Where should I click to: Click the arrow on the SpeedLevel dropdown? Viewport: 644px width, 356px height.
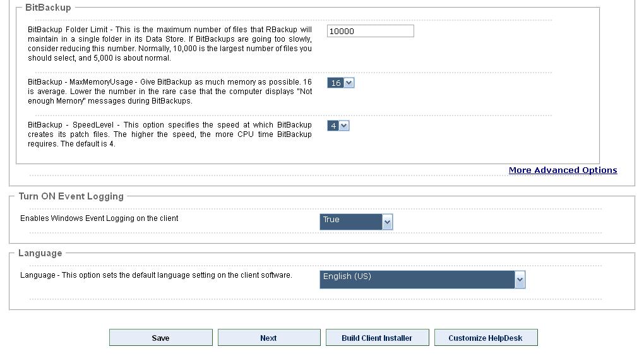(344, 126)
